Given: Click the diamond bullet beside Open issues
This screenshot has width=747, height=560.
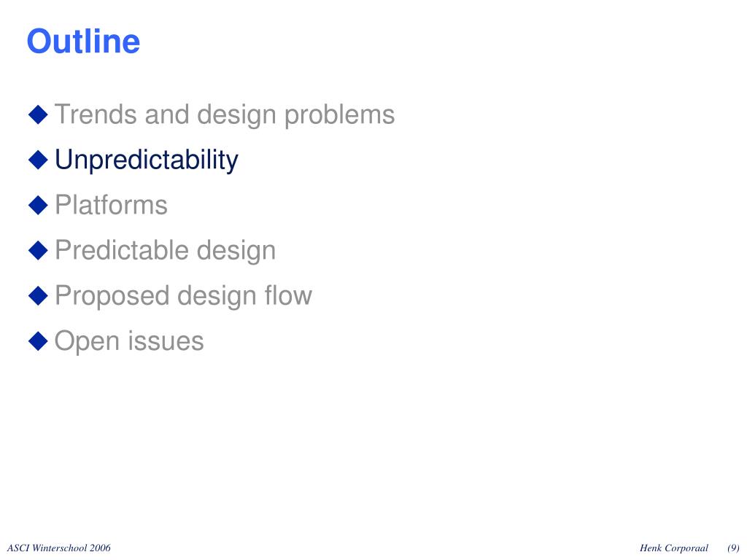Looking at the screenshot, I should (38, 341).
